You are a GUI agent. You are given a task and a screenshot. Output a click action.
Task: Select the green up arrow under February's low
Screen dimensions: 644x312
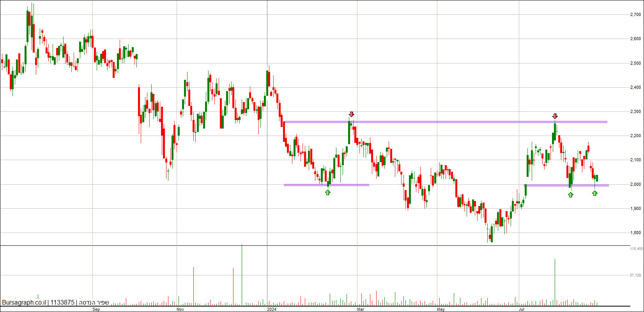coord(328,192)
